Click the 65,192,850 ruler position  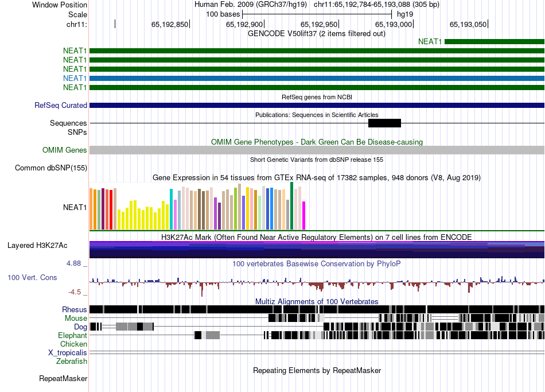pyautogui.click(x=170, y=24)
